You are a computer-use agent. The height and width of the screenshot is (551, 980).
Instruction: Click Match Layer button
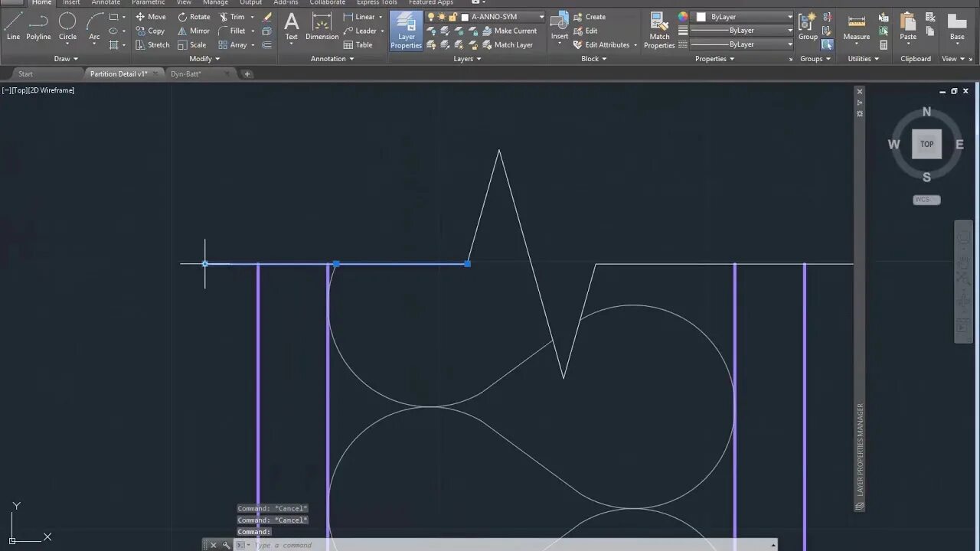507,44
